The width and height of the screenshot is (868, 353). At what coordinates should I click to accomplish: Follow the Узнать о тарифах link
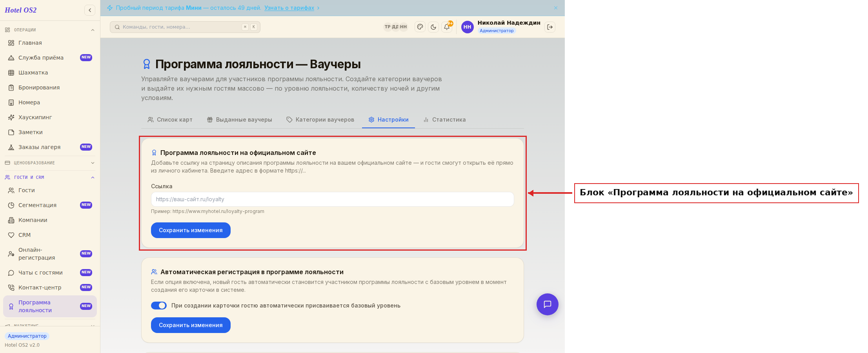click(289, 8)
